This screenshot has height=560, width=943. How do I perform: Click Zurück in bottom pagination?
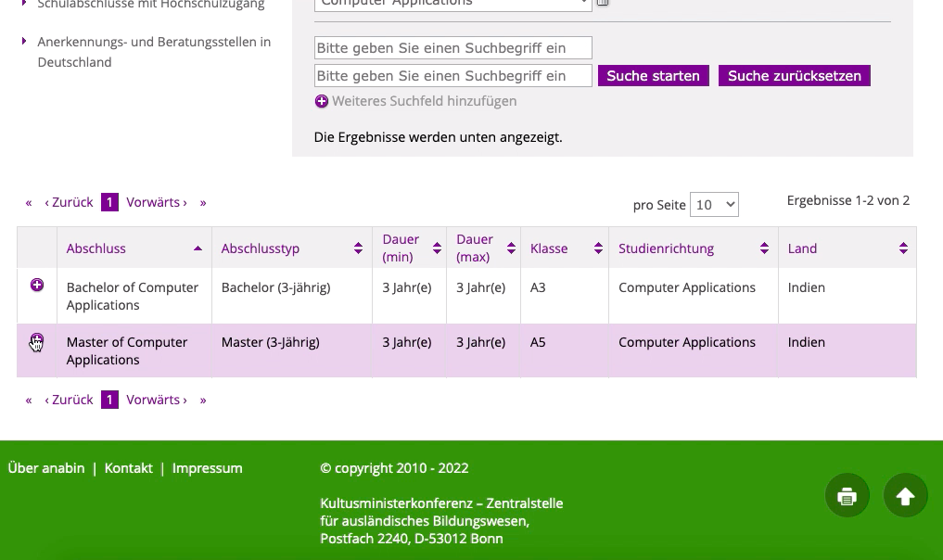coord(69,400)
